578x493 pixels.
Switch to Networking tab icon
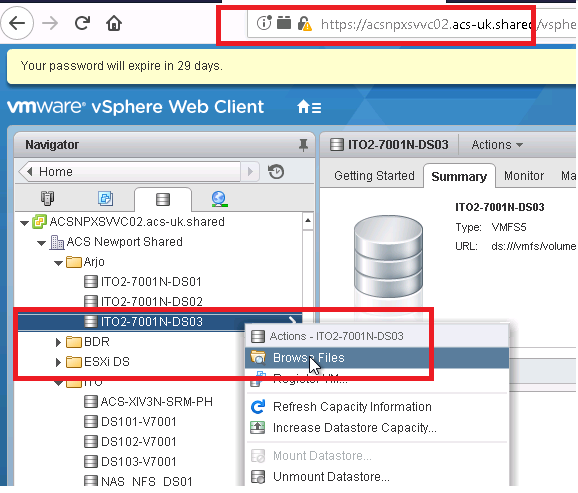click(x=219, y=199)
